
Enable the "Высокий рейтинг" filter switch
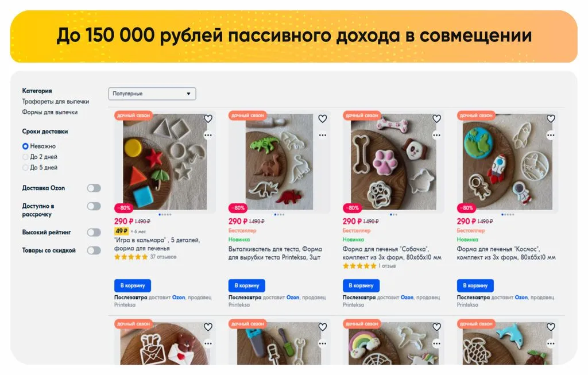click(94, 232)
